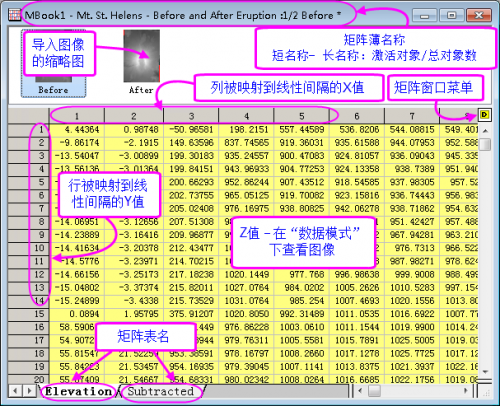Click cell with value 536.8206
The image size is (500, 406).
tap(357, 130)
